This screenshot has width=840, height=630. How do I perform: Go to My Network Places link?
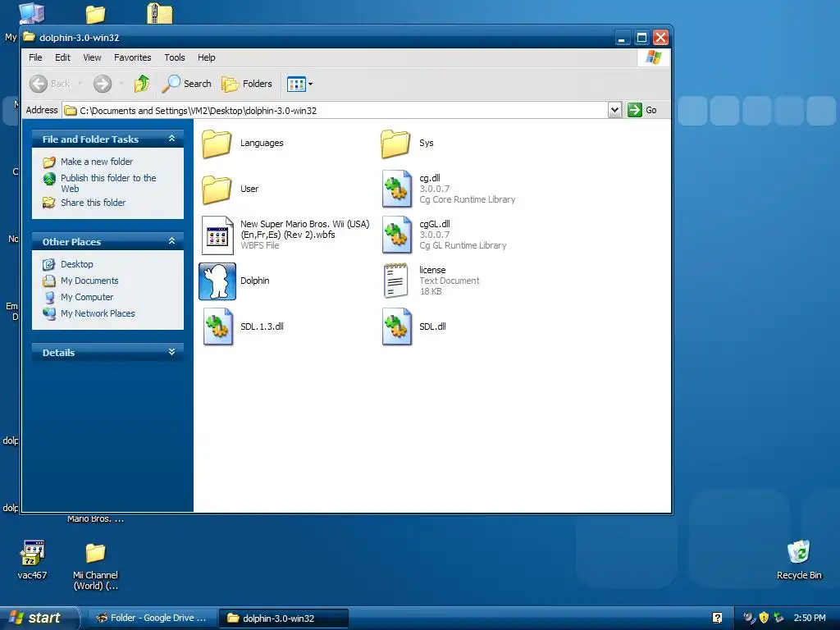98,313
